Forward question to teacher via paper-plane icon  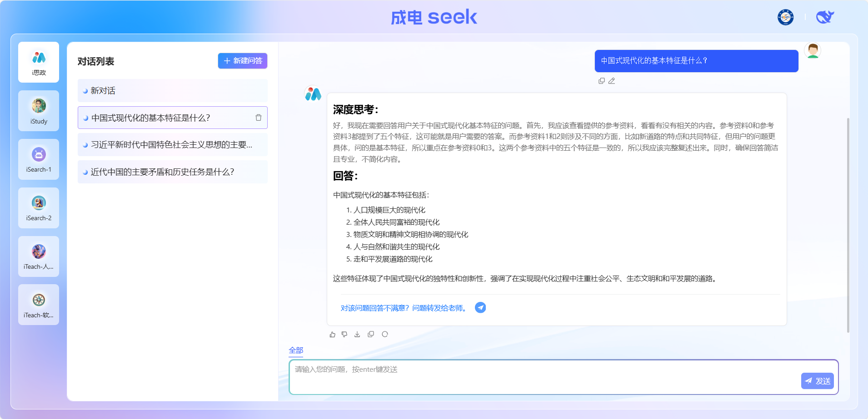(x=480, y=308)
